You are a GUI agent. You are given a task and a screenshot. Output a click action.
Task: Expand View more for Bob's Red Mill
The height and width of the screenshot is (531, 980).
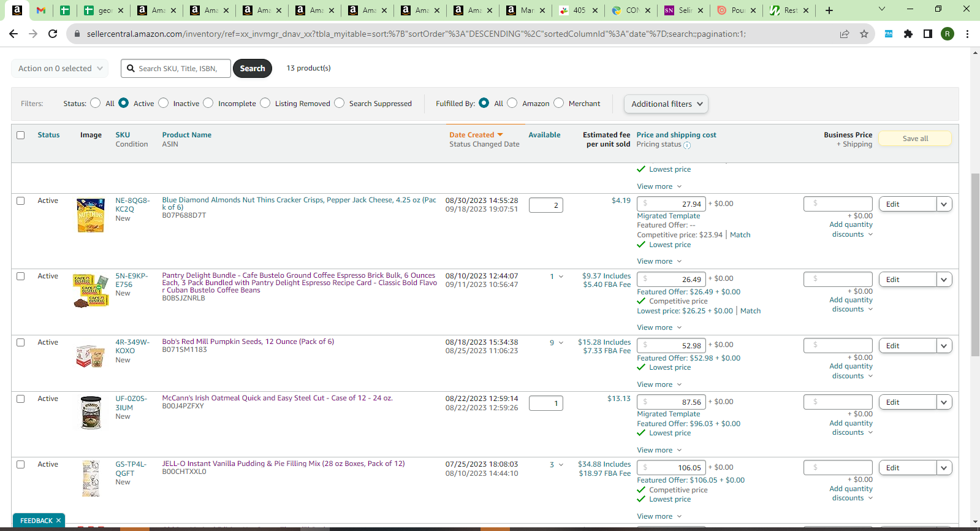click(659, 384)
